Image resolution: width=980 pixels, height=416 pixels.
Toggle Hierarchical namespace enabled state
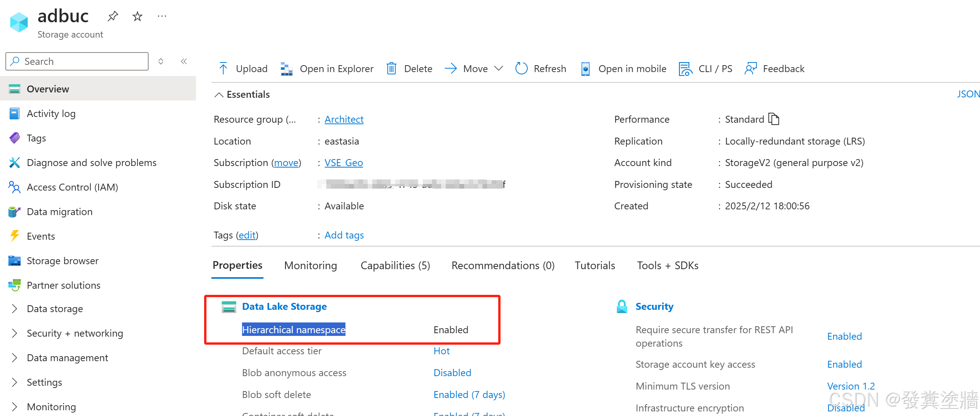(451, 329)
